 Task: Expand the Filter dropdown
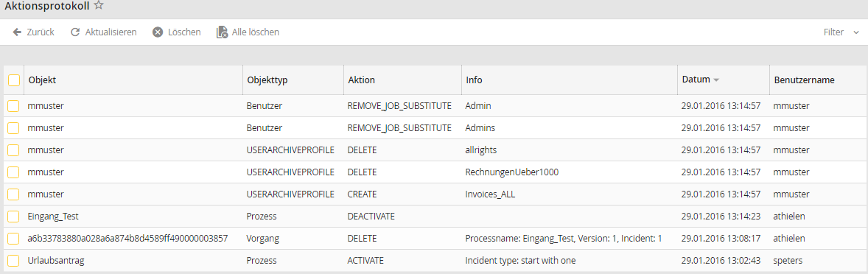click(841, 32)
